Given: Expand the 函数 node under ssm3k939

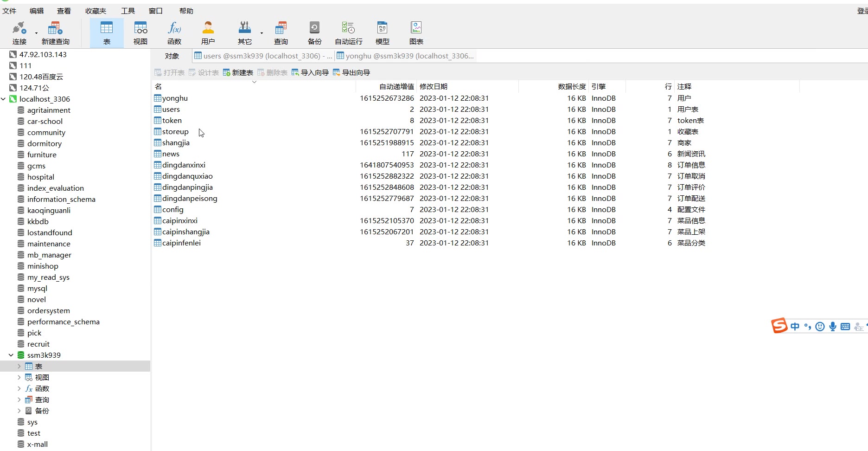Looking at the screenshot, I should point(19,388).
